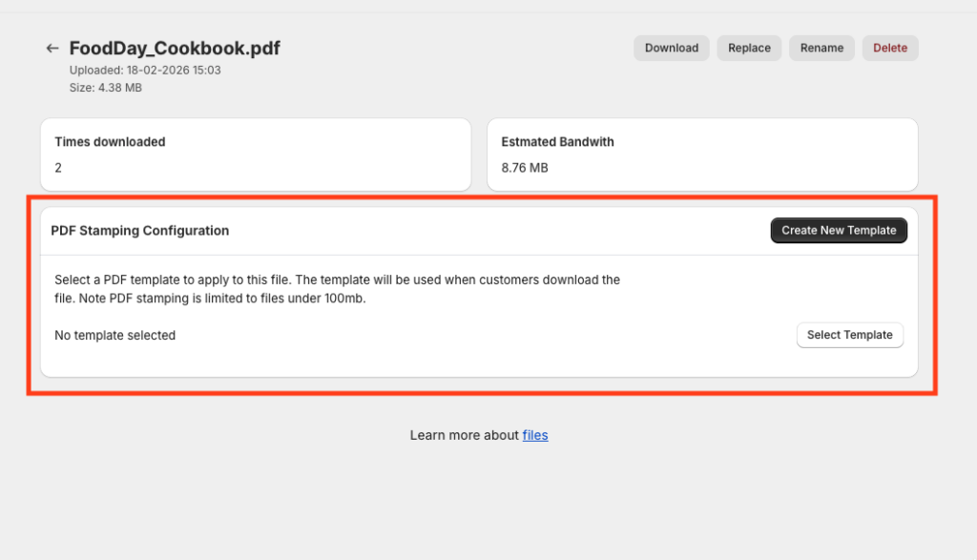977x560 pixels.
Task: Follow the blue "files" link
Action: 535,435
